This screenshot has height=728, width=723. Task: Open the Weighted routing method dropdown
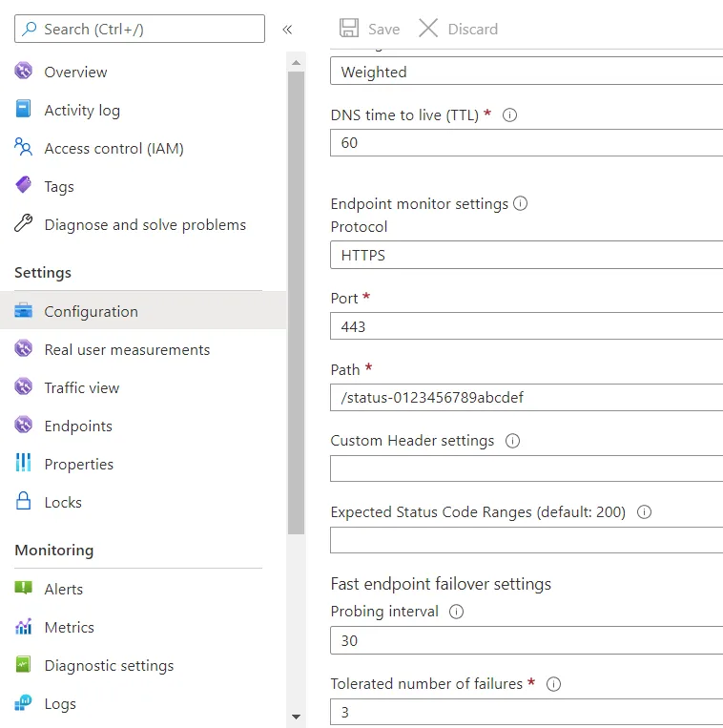[x=527, y=73]
